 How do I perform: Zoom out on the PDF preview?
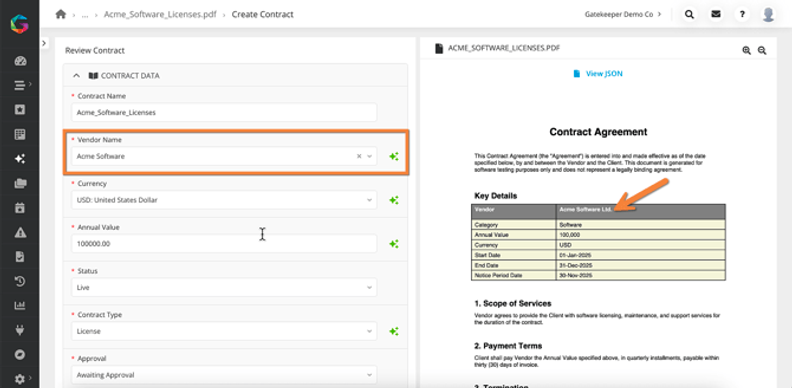(x=762, y=50)
